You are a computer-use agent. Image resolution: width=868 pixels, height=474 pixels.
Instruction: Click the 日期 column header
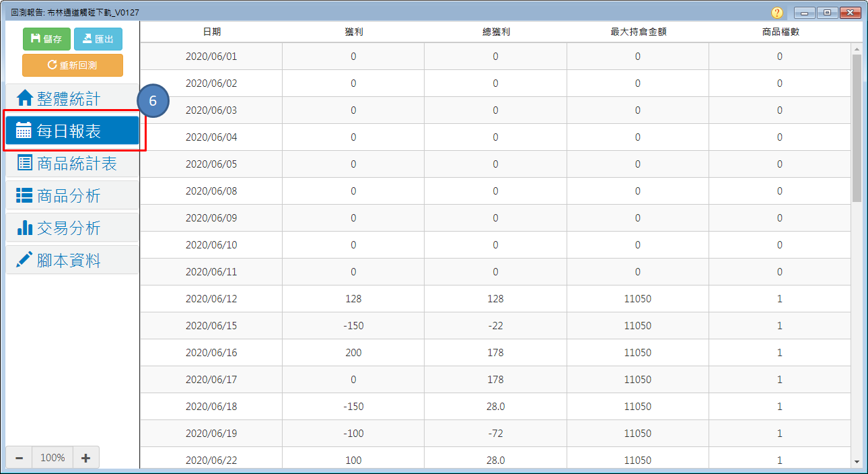pos(211,32)
